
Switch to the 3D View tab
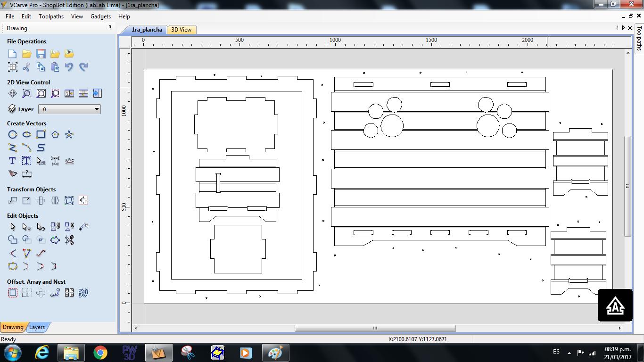[182, 30]
